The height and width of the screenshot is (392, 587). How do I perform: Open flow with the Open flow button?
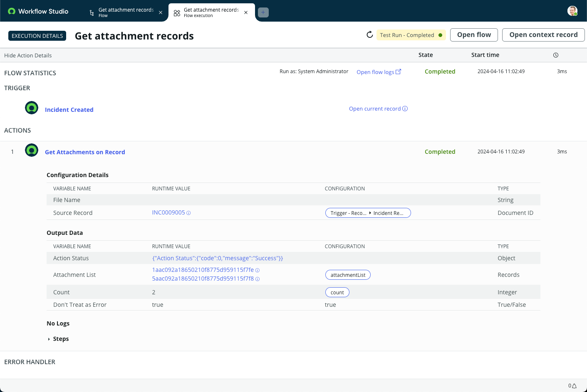coord(474,35)
